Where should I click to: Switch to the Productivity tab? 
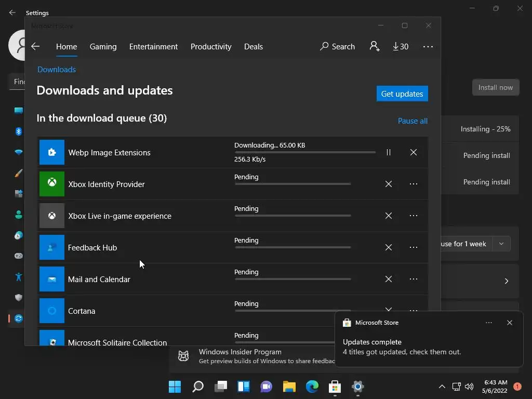coord(211,46)
